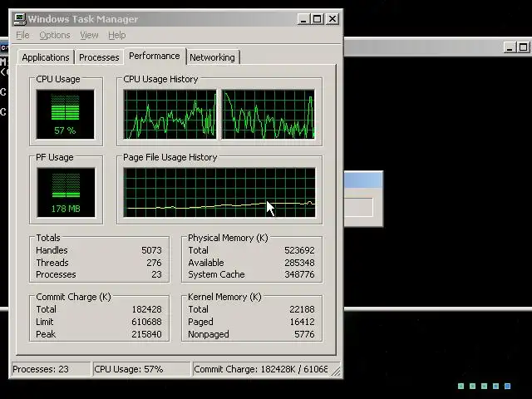The image size is (532, 399).
Task: Minimize the background window behind Task Manager
Action: 510,47
